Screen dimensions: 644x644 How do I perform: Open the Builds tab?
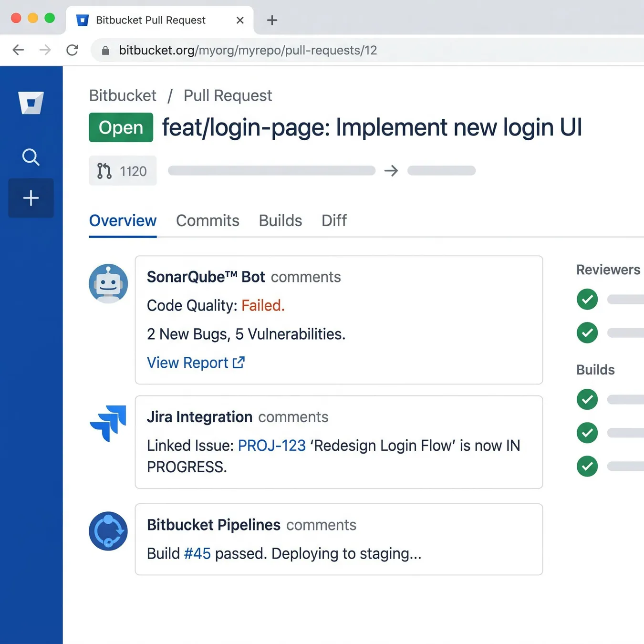click(x=280, y=221)
